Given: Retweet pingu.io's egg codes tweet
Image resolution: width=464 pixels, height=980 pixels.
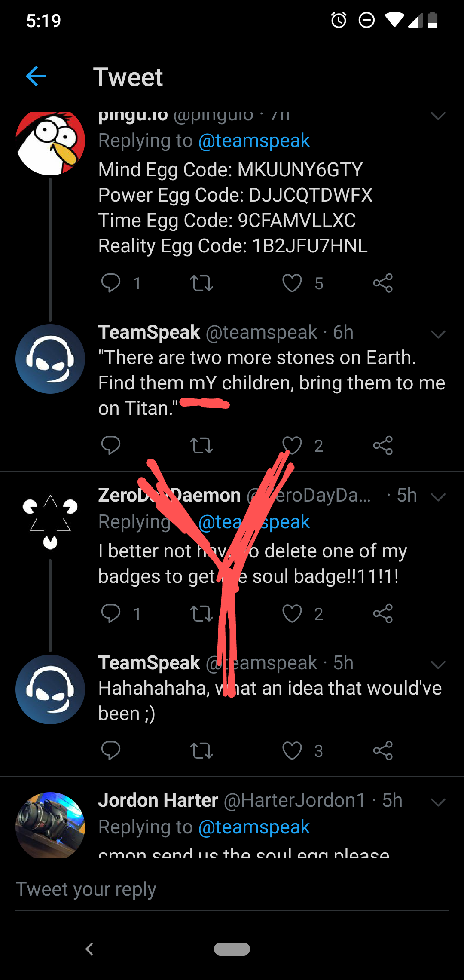Looking at the screenshot, I should tap(201, 283).
